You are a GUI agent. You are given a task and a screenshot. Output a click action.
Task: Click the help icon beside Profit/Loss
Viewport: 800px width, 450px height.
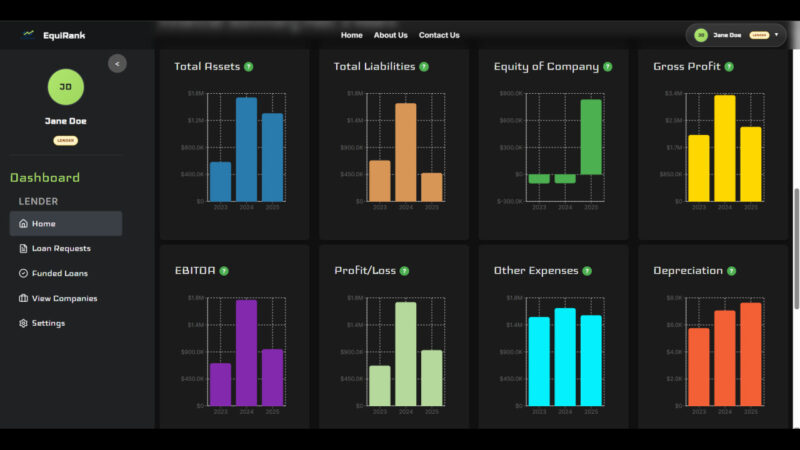(404, 271)
